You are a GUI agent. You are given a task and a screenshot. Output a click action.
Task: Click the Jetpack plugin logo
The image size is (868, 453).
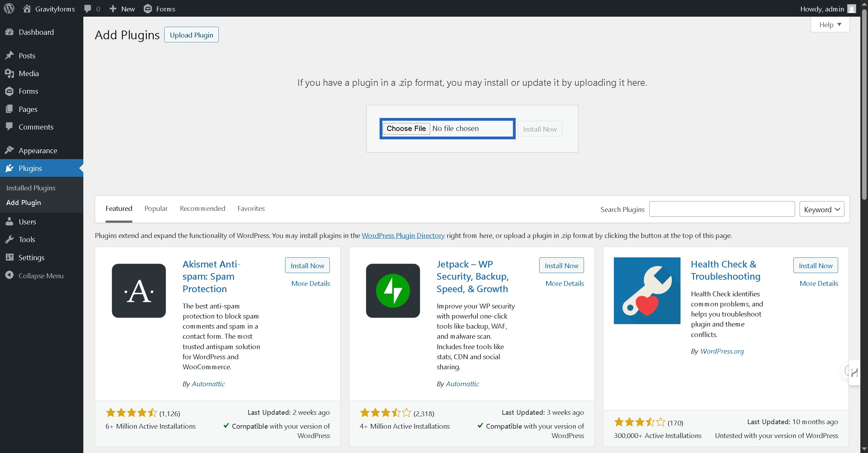coord(393,291)
